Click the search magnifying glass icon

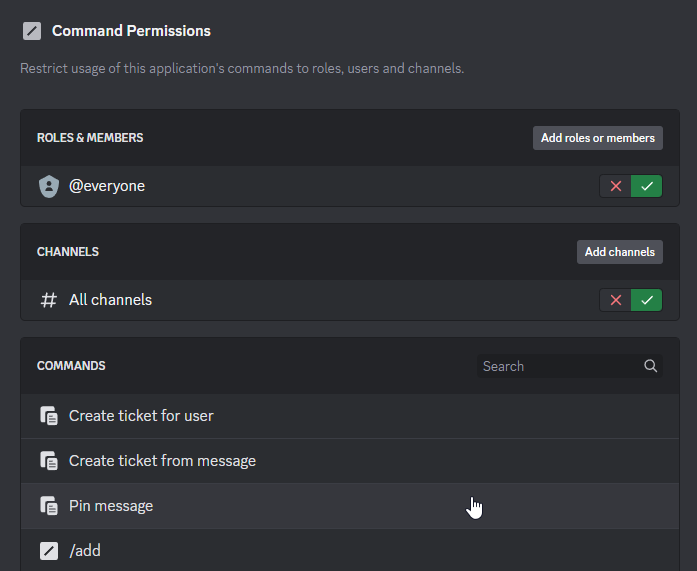click(651, 366)
